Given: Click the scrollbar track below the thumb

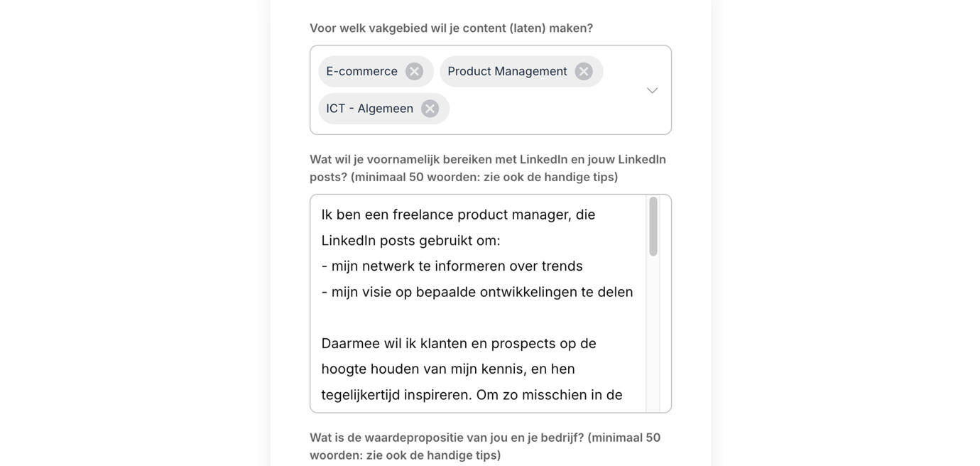Looking at the screenshot, I should click(653, 334).
